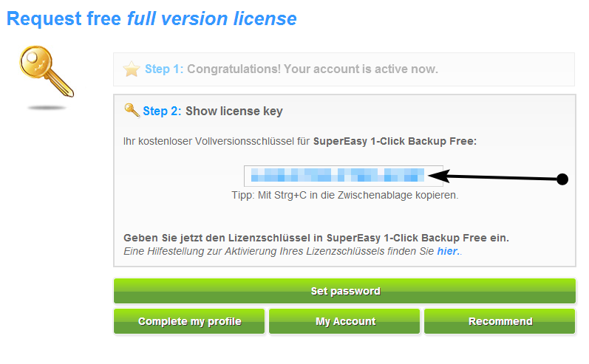Click the product name after 'Vollversionsschlüssel für'
The image size is (589, 364).
[395, 141]
